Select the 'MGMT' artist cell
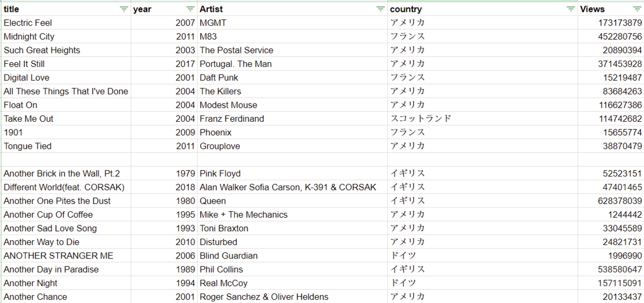 pyautogui.click(x=292, y=23)
